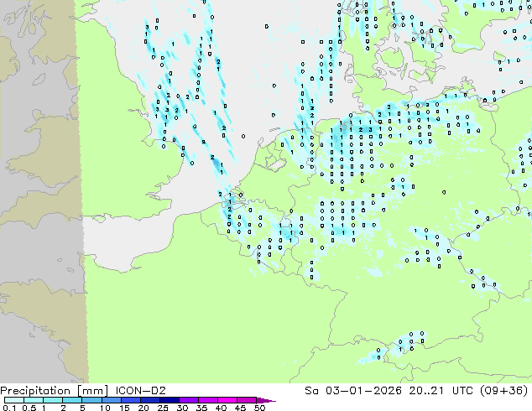Click the 45–50 mm legend swatch
This screenshot has width=532, height=411.
[x=247, y=400]
